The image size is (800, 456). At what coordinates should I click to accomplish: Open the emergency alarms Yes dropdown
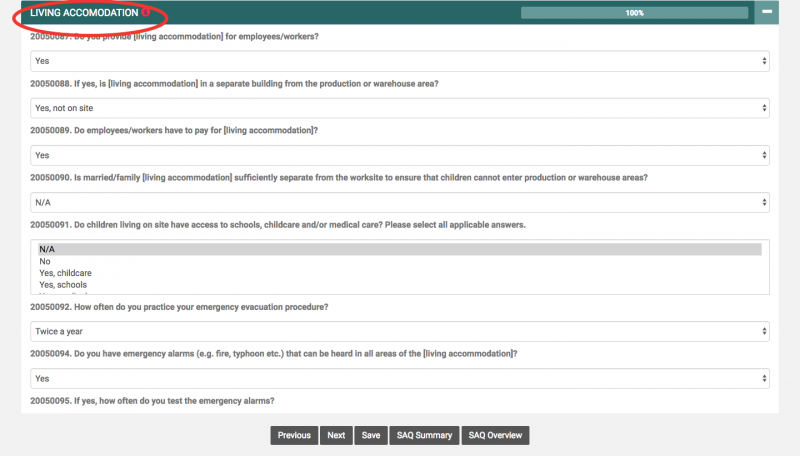coord(398,379)
